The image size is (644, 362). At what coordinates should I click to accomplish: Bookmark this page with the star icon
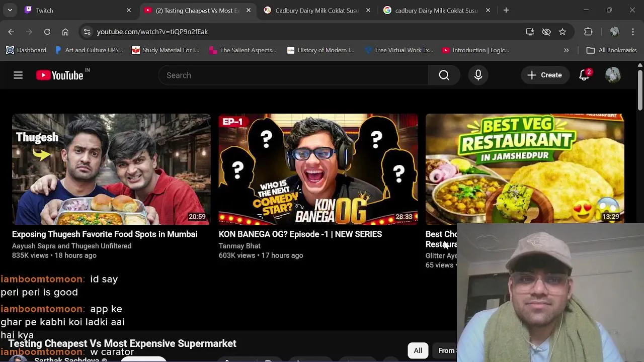tap(562, 32)
